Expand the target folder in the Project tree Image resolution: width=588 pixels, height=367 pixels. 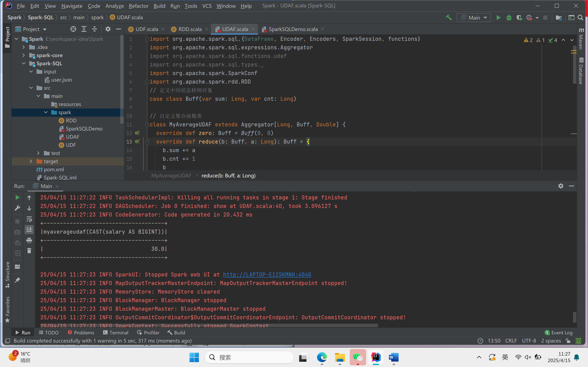click(x=31, y=161)
